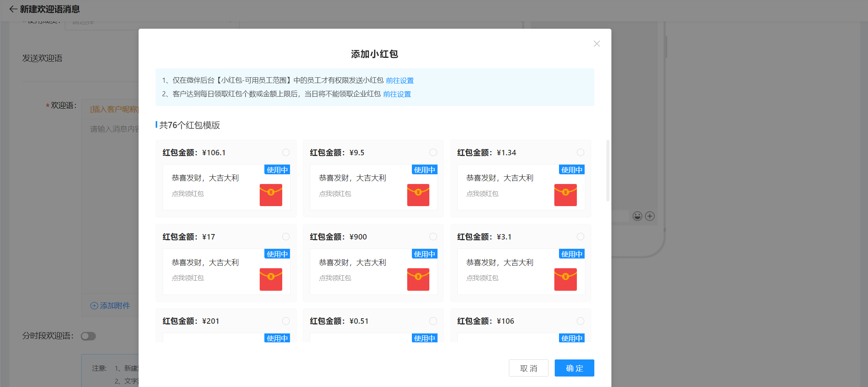Select the ¥106.1 red envelope radio button
The height and width of the screenshot is (387, 868).
[286, 153]
